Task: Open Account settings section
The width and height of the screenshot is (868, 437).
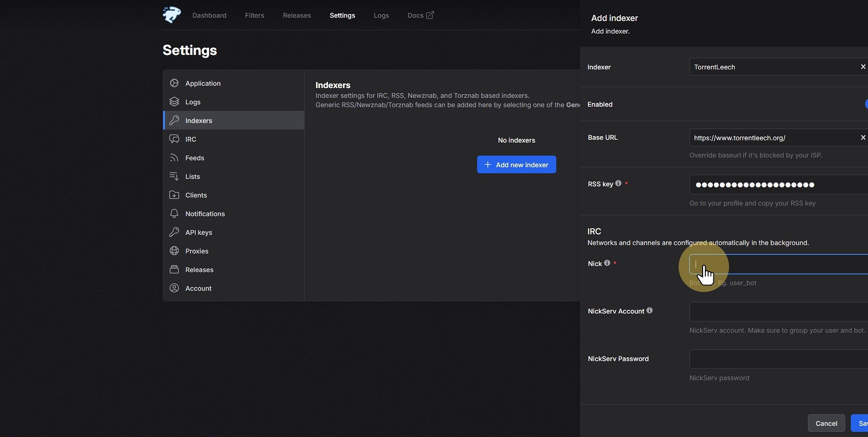Action: point(233,288)
